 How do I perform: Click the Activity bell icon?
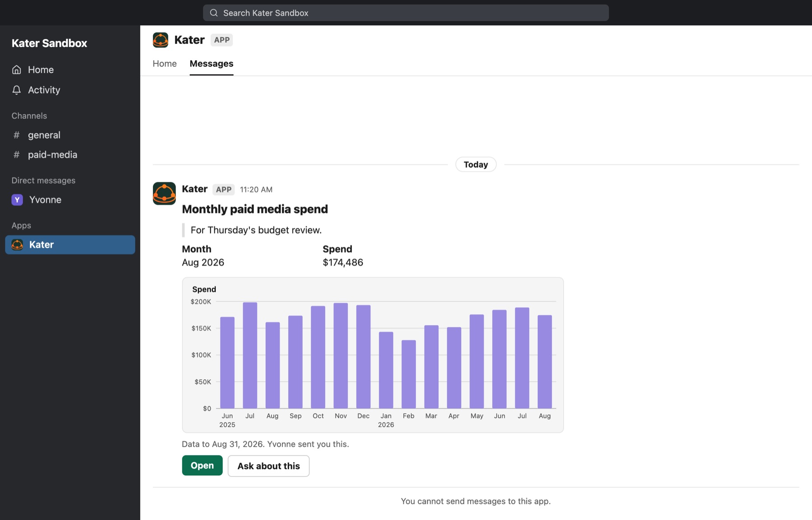pos(17,90)
